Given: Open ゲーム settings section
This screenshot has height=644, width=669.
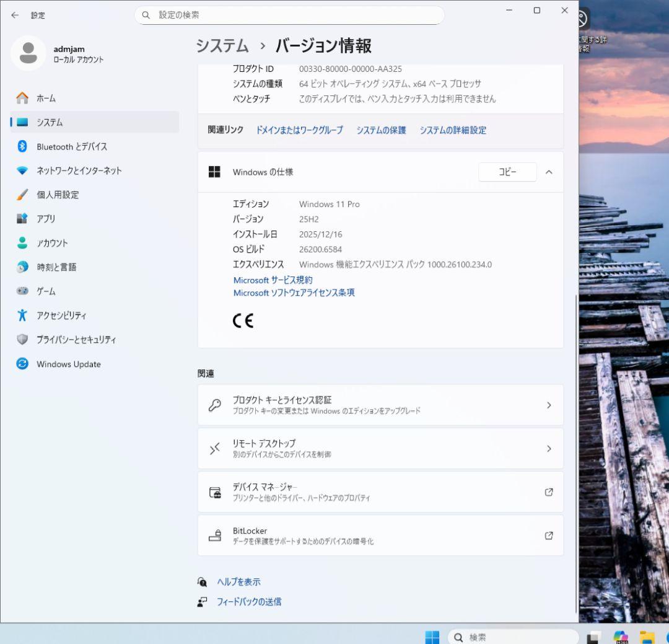Looking at the screenshot, I should pos(46,291).
